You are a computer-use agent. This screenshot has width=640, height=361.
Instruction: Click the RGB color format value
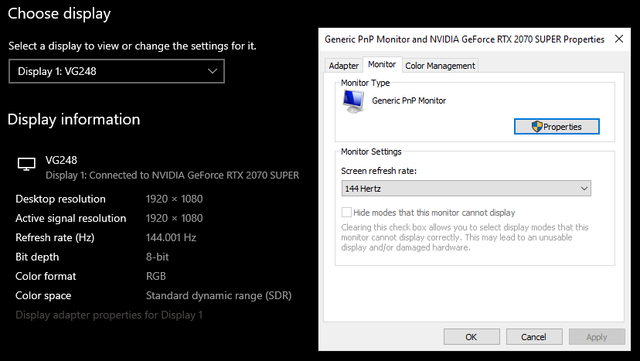point(156,276)
